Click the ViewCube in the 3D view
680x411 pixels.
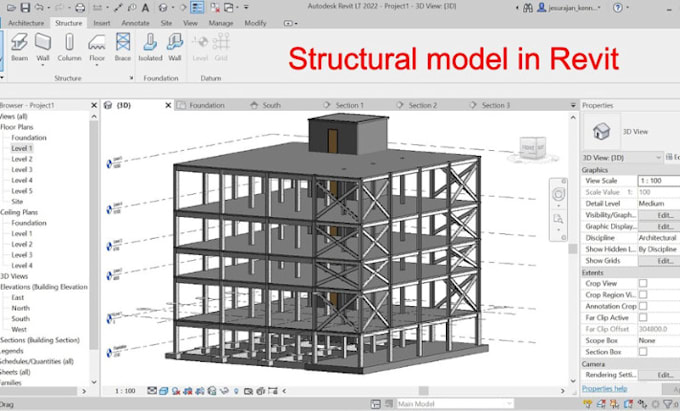click(x=533, y=147)
